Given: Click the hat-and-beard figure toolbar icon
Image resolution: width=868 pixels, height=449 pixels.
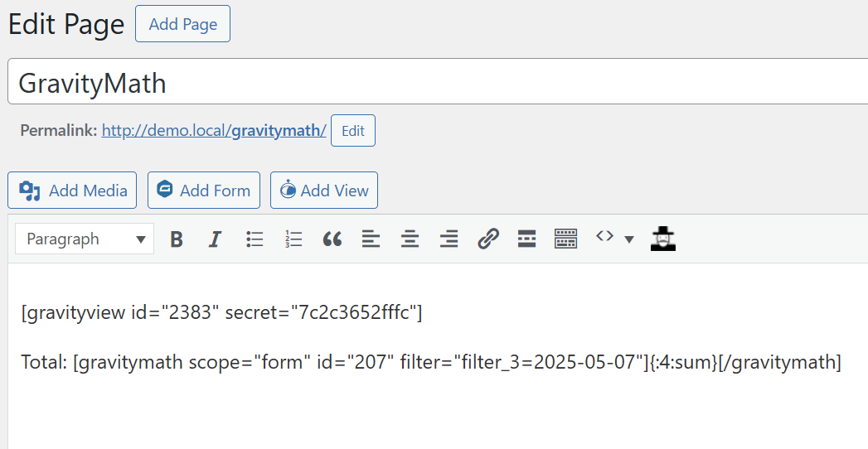Looking at the screenshot, I should point(663,239).
